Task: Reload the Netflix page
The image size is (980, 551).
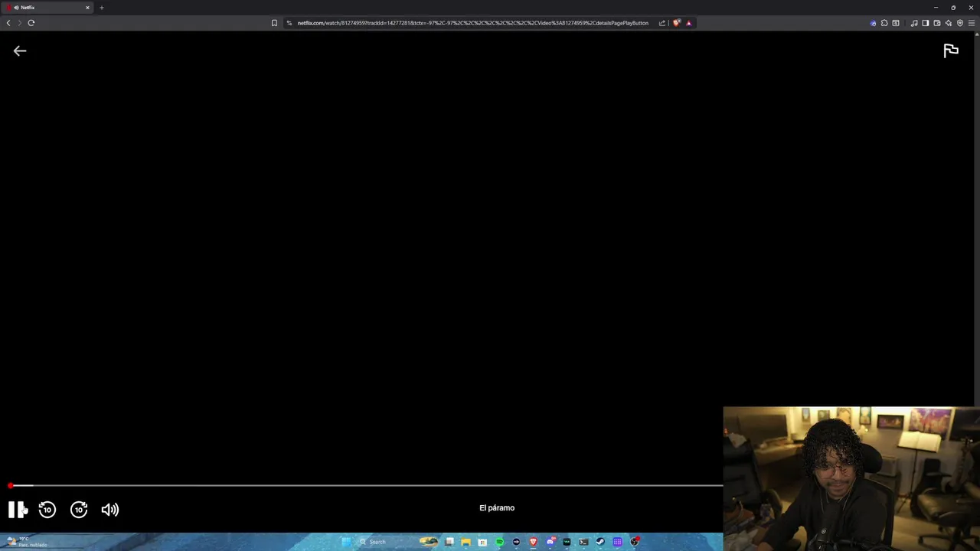Action: (31, 23)
